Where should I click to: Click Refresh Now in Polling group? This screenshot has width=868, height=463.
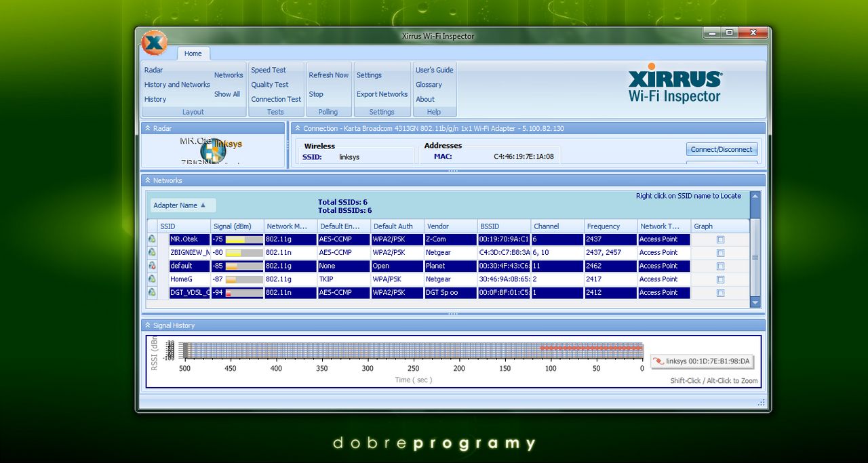329,75
